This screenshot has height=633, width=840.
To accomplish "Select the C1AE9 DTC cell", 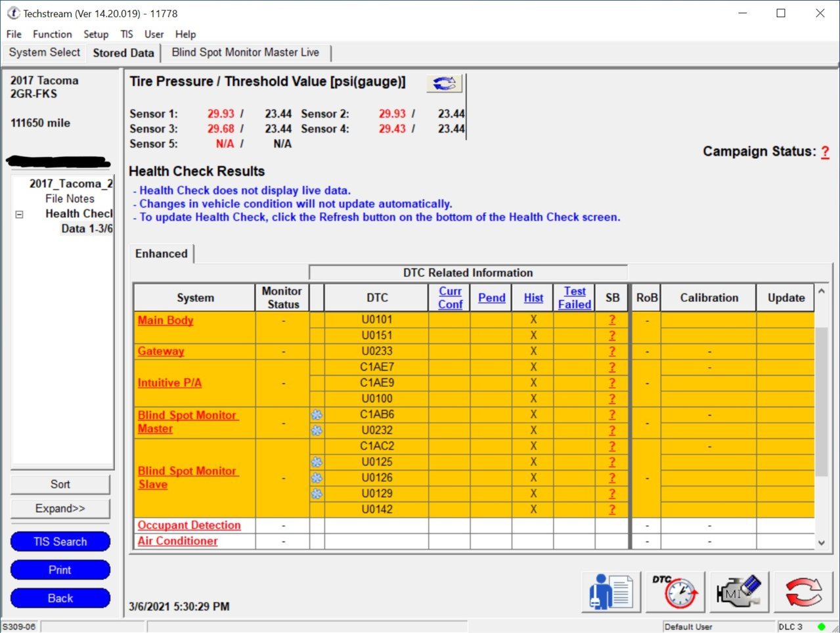I will pyautogui.click(x=377, y=383).
